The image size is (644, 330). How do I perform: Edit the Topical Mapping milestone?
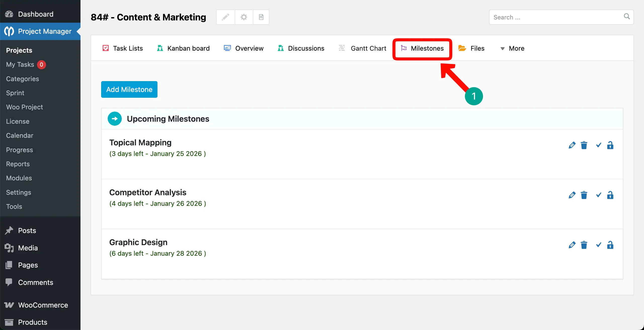pyautogui.click(x=572, y=145)
